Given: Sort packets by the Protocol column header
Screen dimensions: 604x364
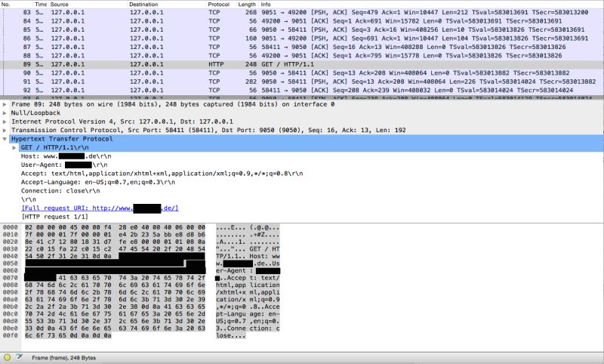Looking at the screenshot, I should (x=218, y=5).
